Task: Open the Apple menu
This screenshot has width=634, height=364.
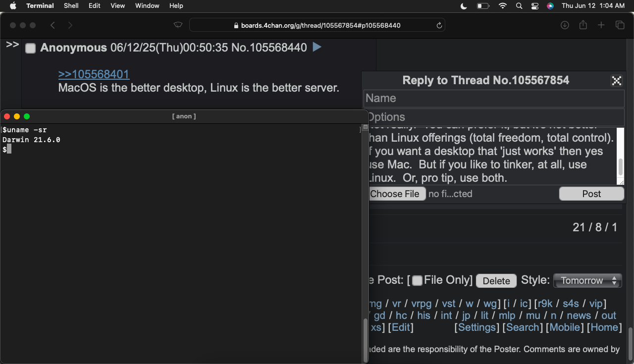Action: click(x=13, y=6)
